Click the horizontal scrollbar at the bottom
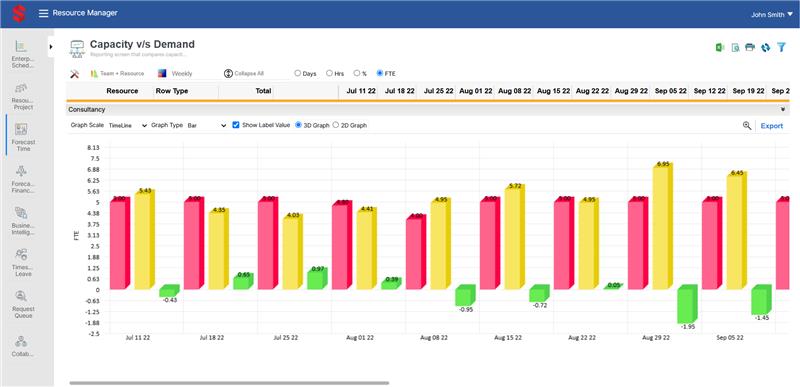This screenshot has width=800, height=387. click(229, 382)
